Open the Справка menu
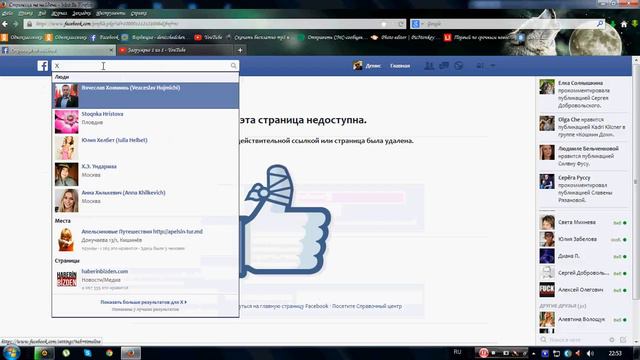Image resolution: width=640 pixels, height=360 pixels. [138, 13]
